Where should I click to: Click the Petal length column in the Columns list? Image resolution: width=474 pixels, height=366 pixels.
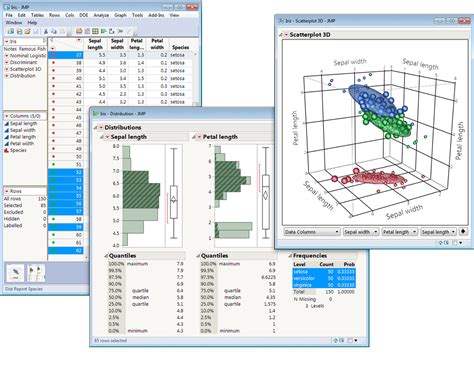click(23, 137)
